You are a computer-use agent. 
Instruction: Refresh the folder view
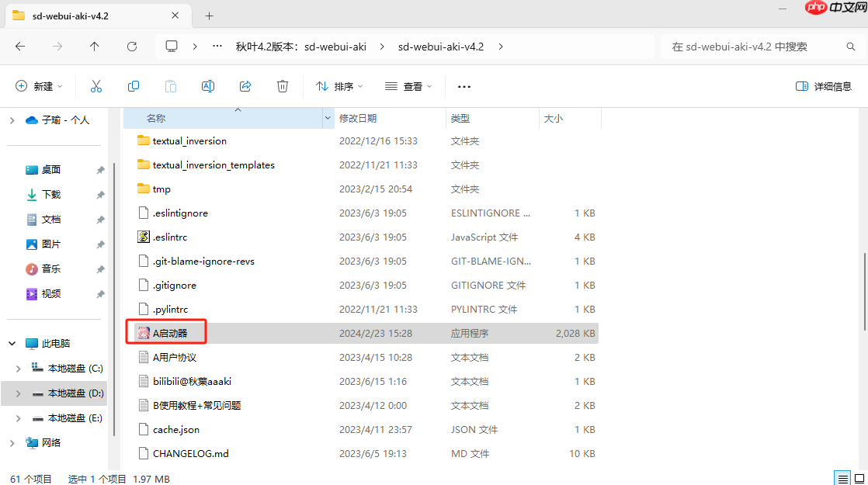point(132,47)
